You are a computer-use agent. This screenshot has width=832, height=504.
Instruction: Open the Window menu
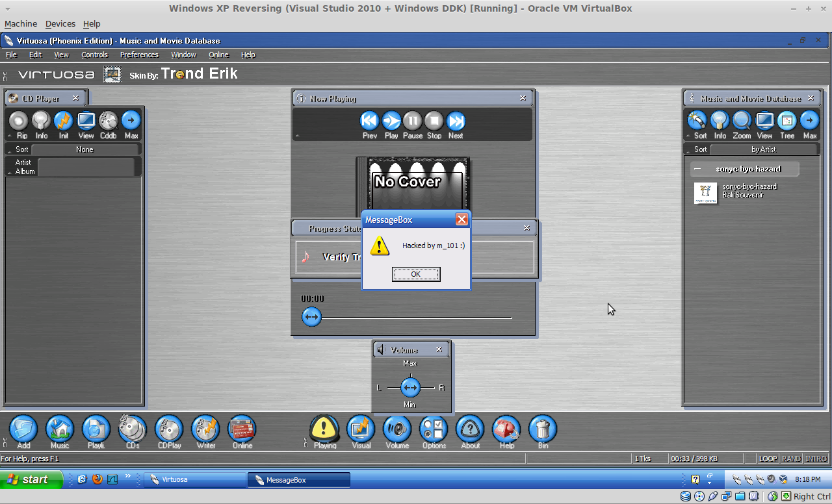point(183,55)
